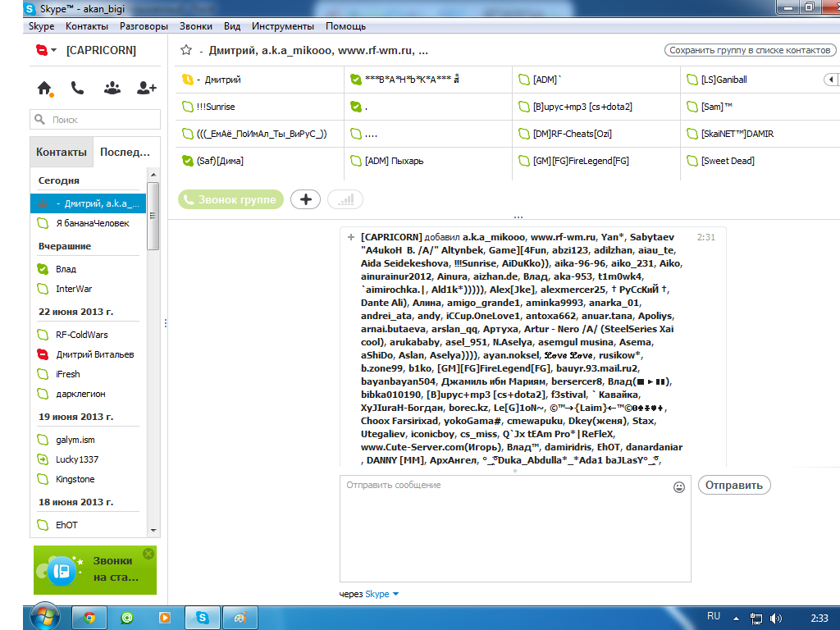Screen dimensions: 840x630
Task: Select contact InterWar
Action: [88, 289]
